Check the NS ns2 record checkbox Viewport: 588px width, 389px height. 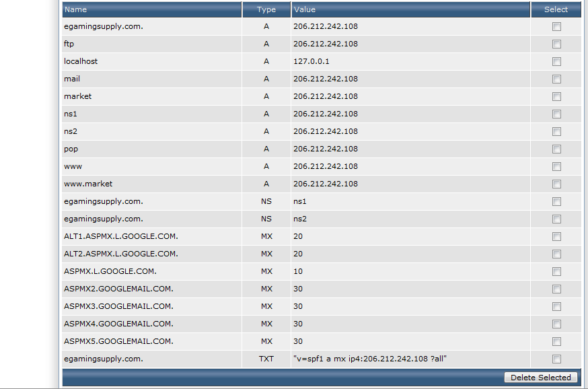556,219
